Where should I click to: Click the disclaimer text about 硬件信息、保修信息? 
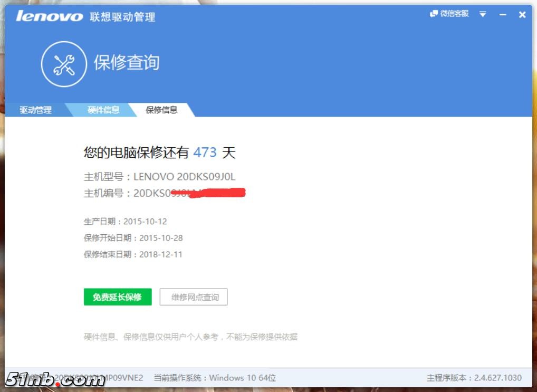(x=190, y=337)
